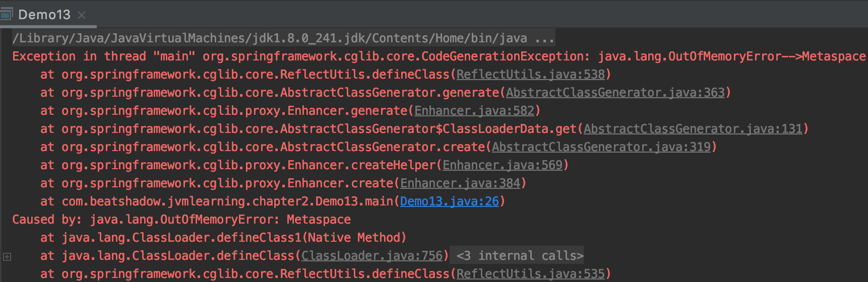Open Enhancer.java:569 source link
868x282 pixels.
pos(502,165)
